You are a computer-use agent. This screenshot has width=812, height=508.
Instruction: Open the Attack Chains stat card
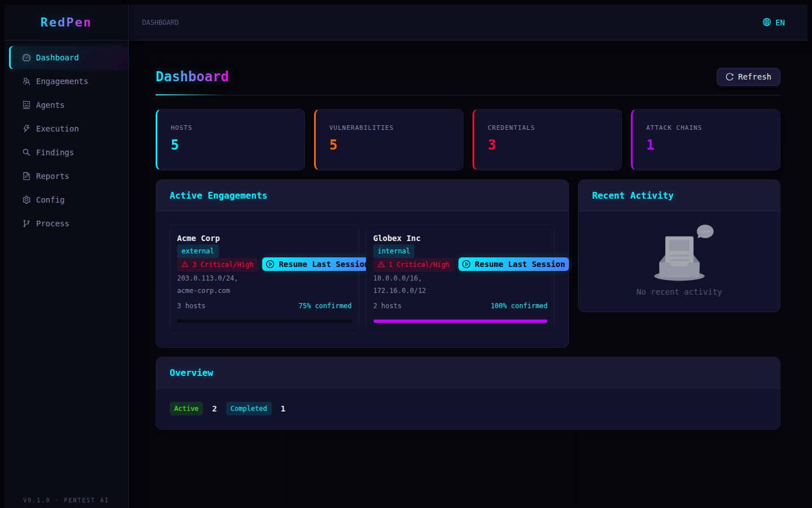pyautogui.click(x=705, y=139)
